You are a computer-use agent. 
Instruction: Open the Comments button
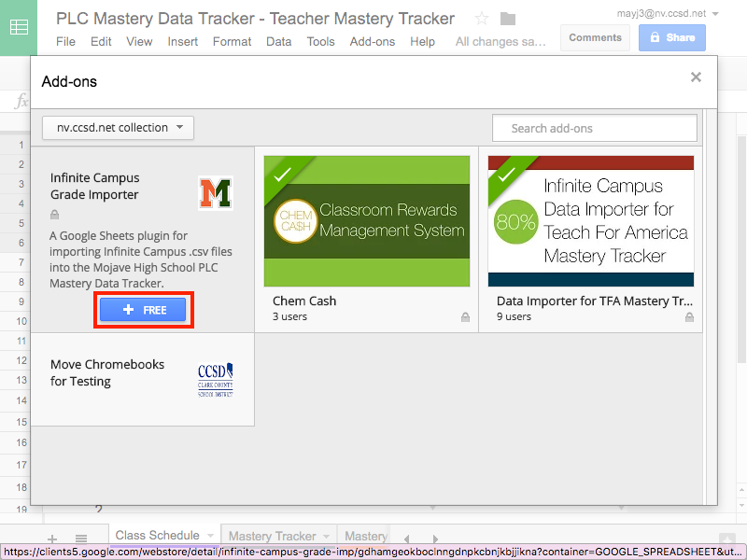595,37
